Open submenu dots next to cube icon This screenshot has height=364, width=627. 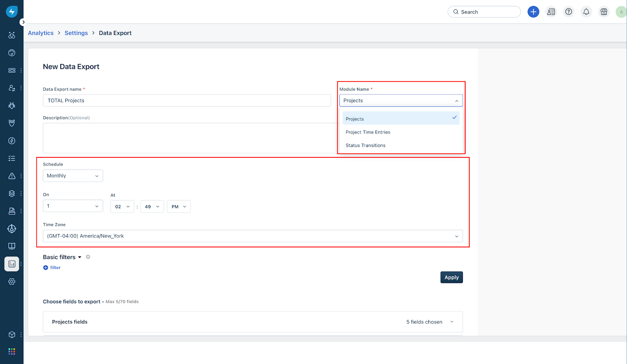click(21, 335)
